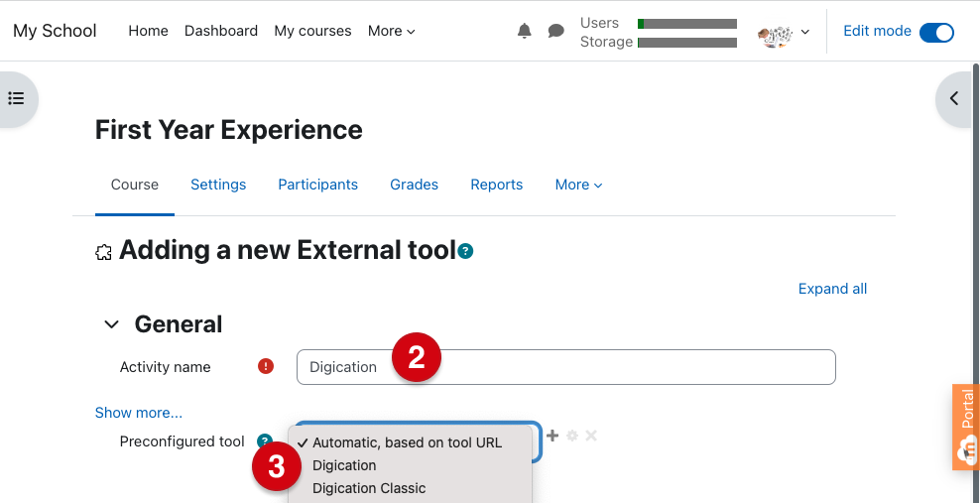Screen dimensions: 980x503
Task: Collapse the General section
Action: point(111,324)
